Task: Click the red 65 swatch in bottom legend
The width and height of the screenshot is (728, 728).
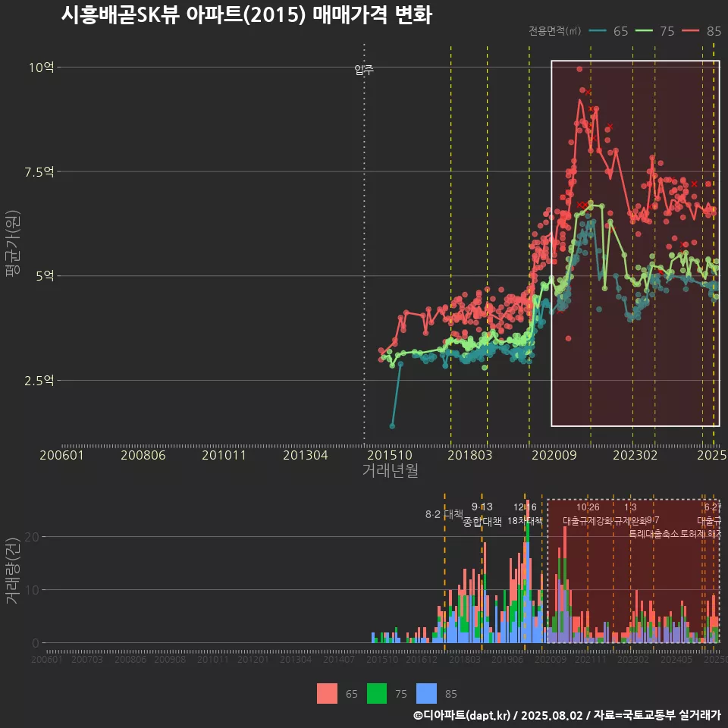Action: click(x=327, y=694)
